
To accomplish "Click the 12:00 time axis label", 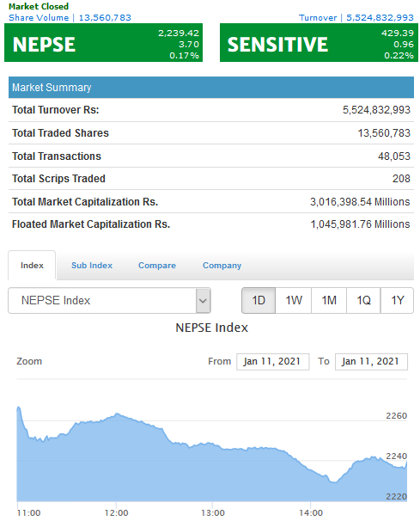I will tap(116, 513).
